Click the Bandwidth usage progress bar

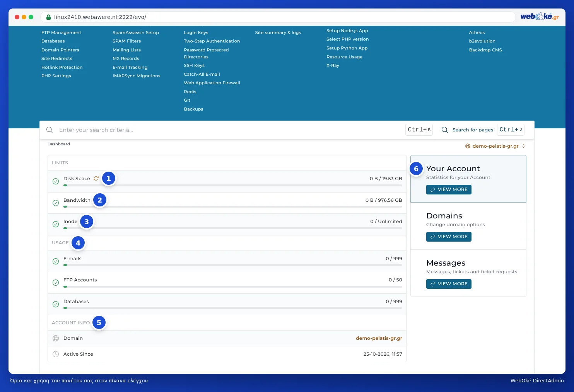point(233,207)
